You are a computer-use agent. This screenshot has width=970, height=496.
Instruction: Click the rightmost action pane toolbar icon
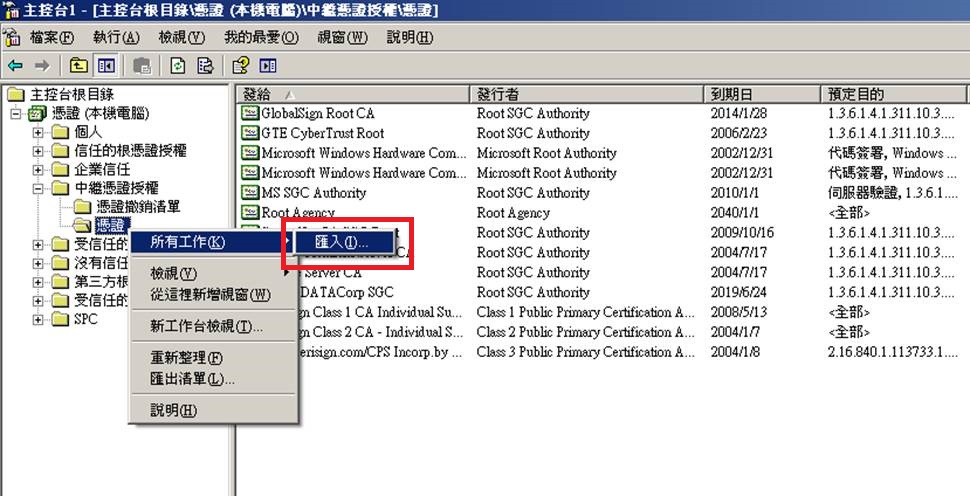(268, 65)
